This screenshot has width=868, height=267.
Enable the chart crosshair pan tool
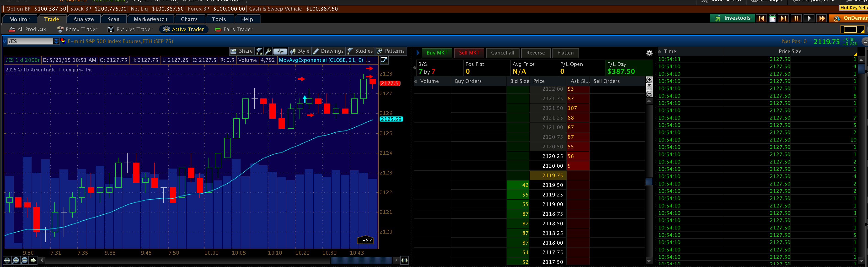[x=7, y=260]
